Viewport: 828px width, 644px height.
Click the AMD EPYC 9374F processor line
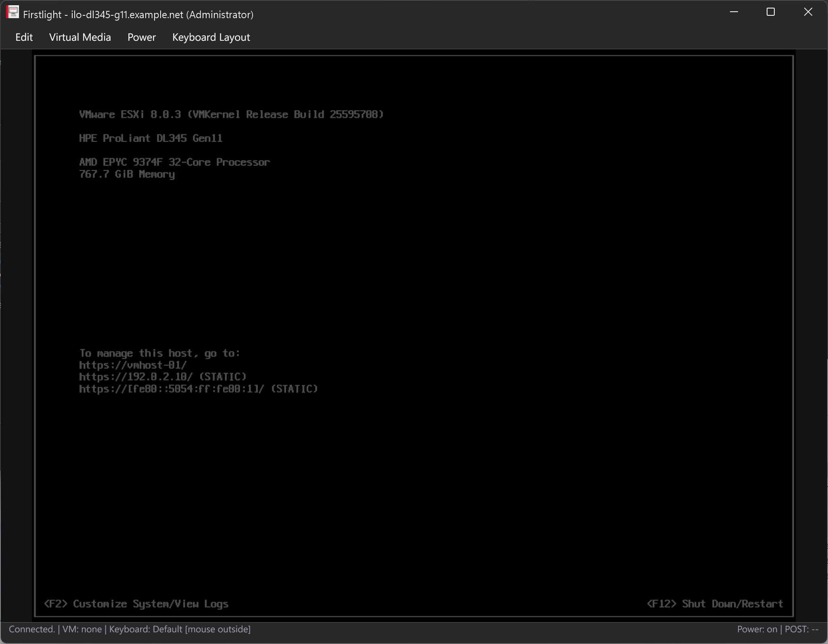point(174,162)
